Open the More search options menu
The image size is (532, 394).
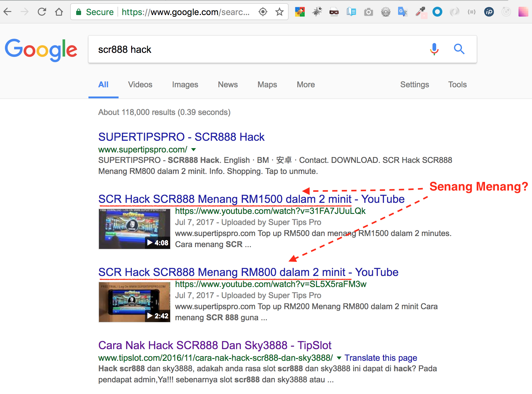306,85
